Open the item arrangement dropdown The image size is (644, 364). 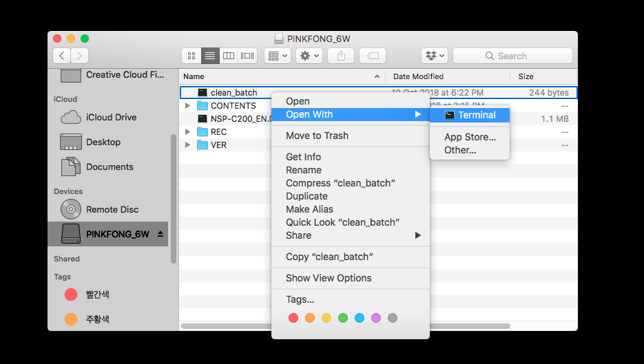point(278,56)
